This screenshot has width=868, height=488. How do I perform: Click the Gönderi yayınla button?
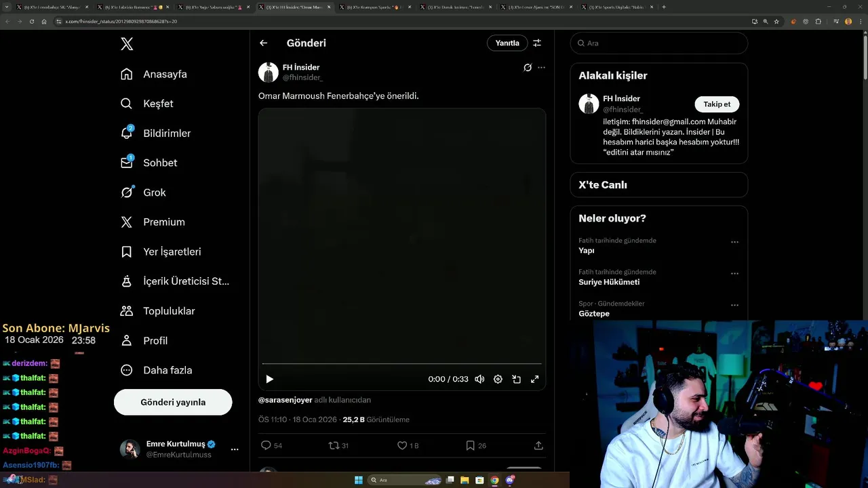pyautogui.click(x=173, y=402)
